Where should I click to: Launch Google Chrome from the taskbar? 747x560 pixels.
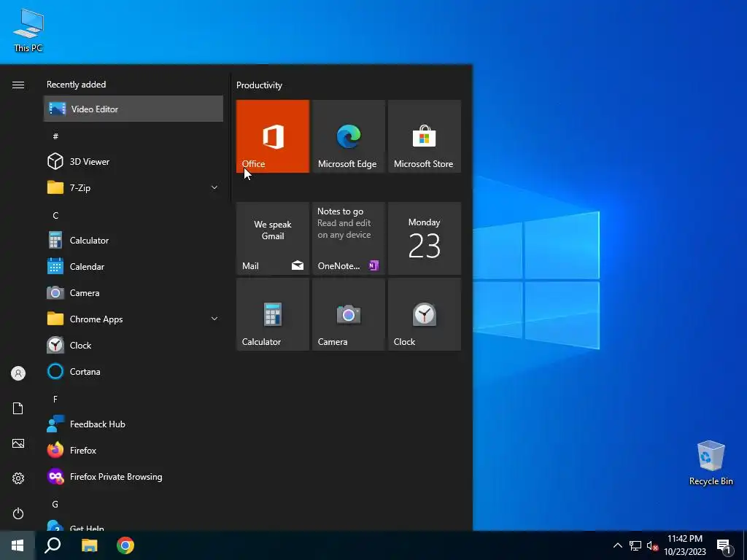(125, 545)
